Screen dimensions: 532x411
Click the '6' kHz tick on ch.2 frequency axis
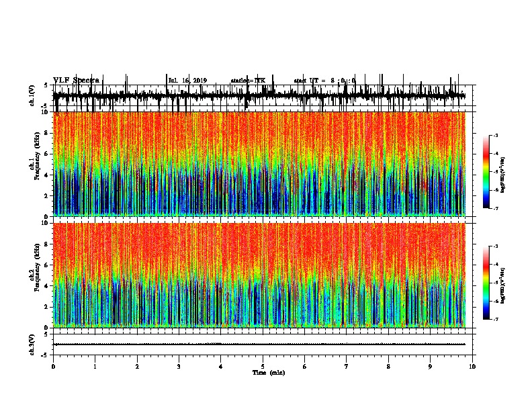tap(46, 265)
